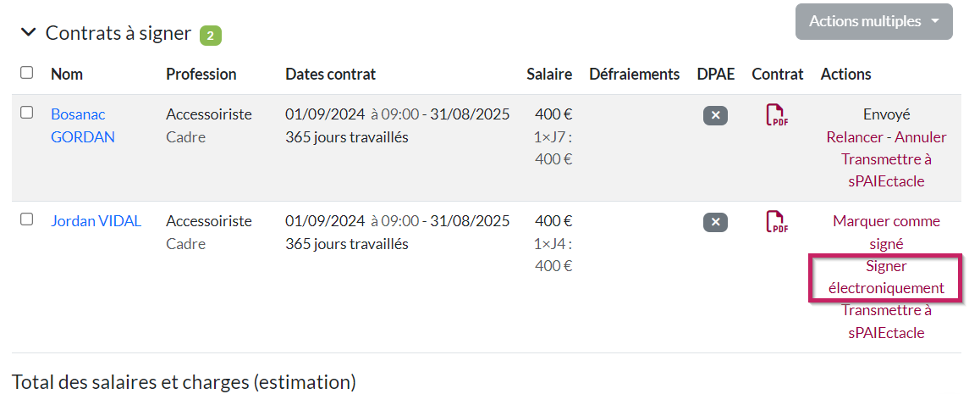Click Relancer for Bosanac GORDAN's contract

click(x=856, y=136)
